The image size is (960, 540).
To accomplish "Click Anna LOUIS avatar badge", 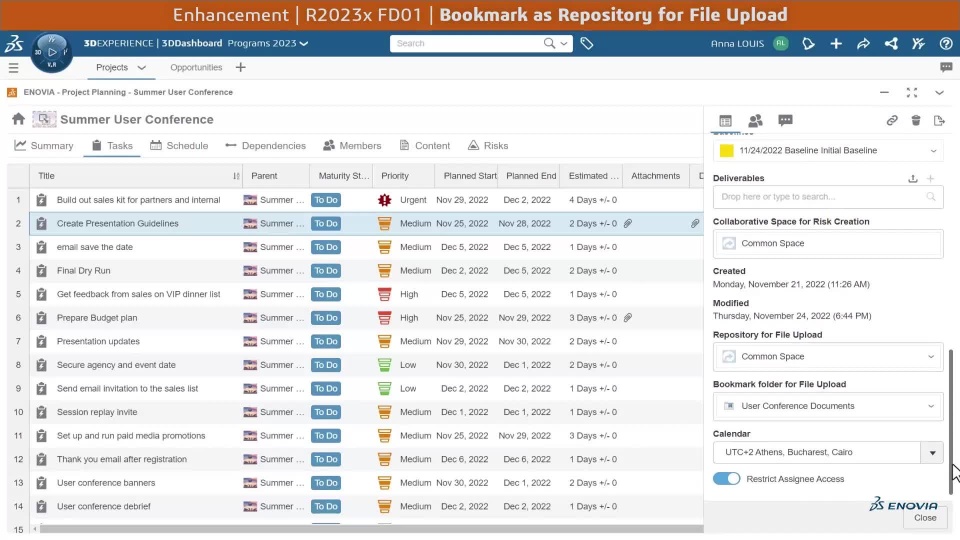I will pyautogui.click(x=781, y=43).
